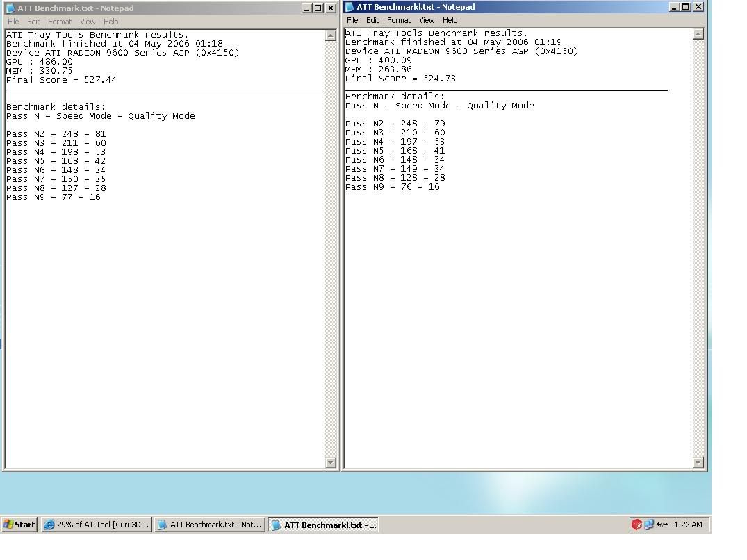Screen dimensions: 747x560
Task: Click 'Pass N4 - 198 - 53' line
Action: tap(56, 152)
